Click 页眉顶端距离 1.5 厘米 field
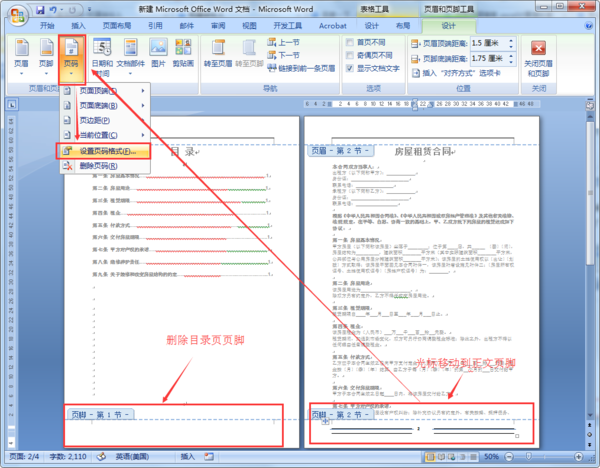This screenshot has width=600, height=468. click(x=489, y=43)
